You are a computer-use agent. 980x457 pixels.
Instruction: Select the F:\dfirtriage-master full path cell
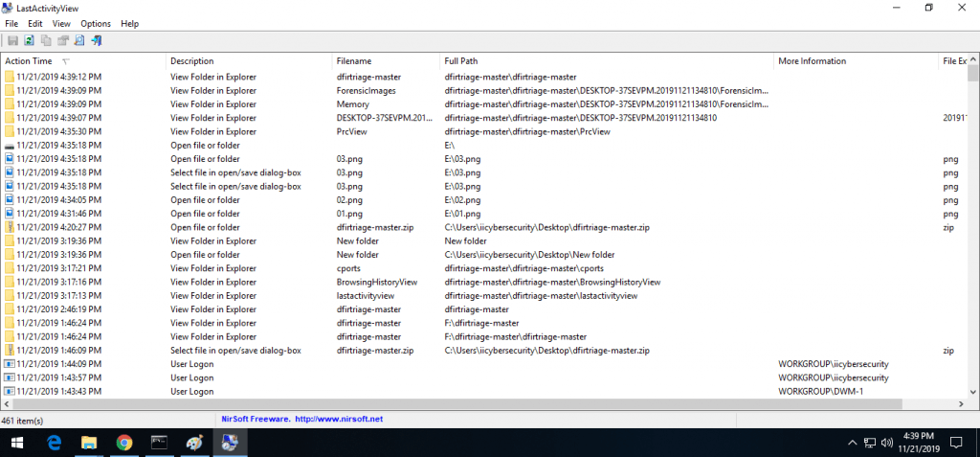482,323
